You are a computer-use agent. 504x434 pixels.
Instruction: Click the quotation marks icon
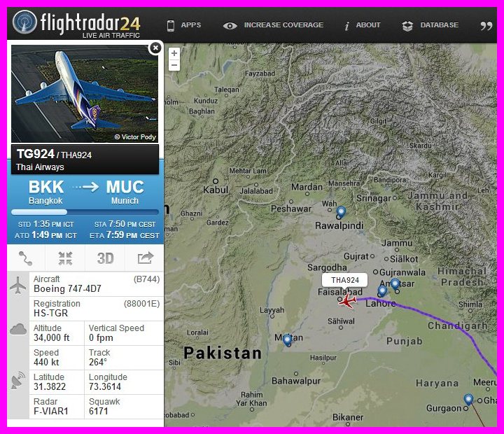click(x=486, y=26)
